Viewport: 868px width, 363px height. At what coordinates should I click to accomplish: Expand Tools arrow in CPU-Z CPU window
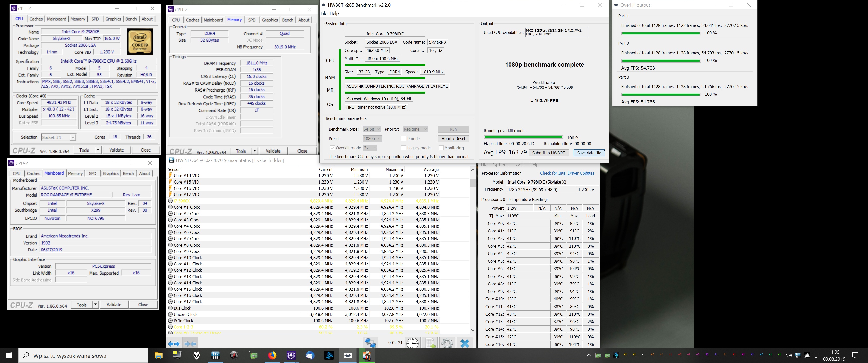point(98,150)
